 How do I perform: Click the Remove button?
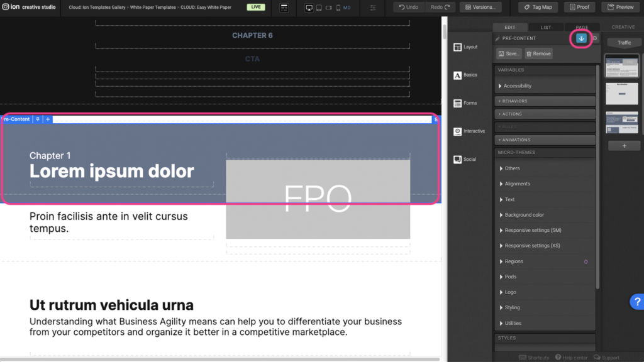[x=538, y=54]
